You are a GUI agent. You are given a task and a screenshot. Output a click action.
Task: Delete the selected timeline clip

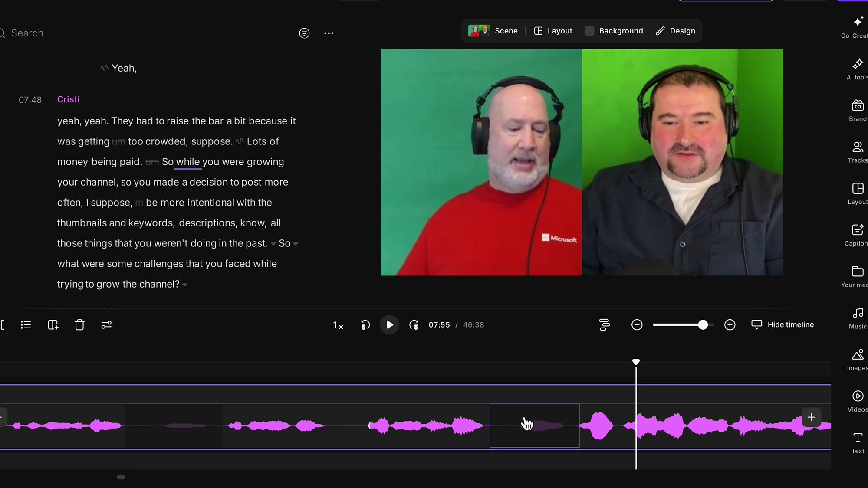(79, 324)
